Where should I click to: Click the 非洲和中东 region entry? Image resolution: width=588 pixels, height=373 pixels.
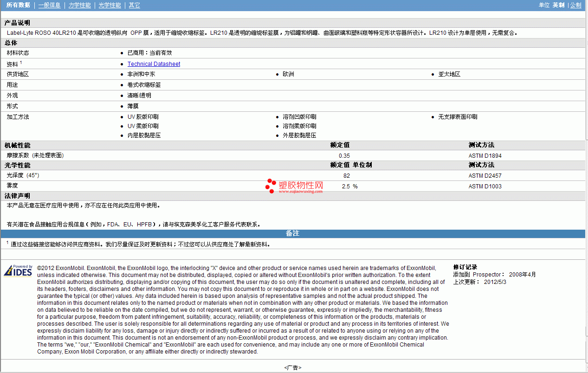coord(141,74)
